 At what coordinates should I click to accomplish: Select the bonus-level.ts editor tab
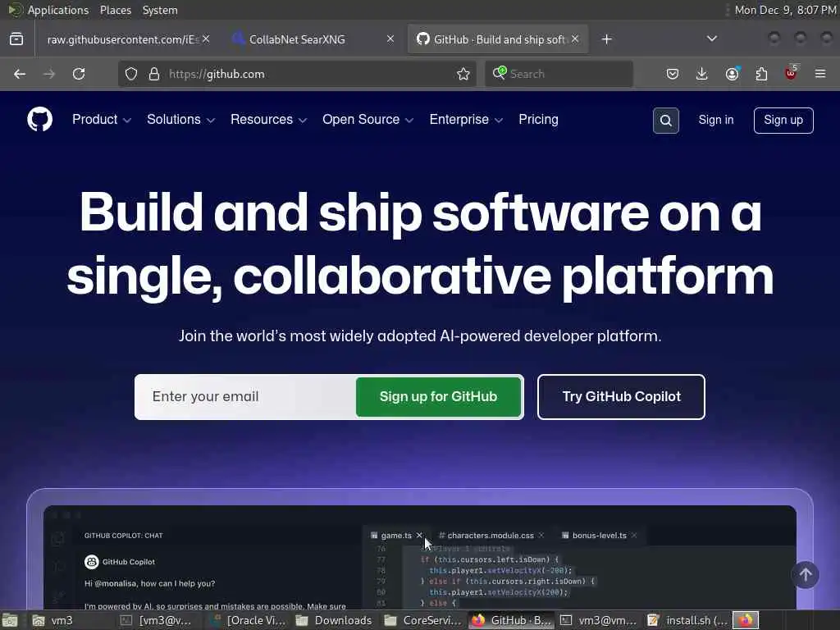(600, 535)
